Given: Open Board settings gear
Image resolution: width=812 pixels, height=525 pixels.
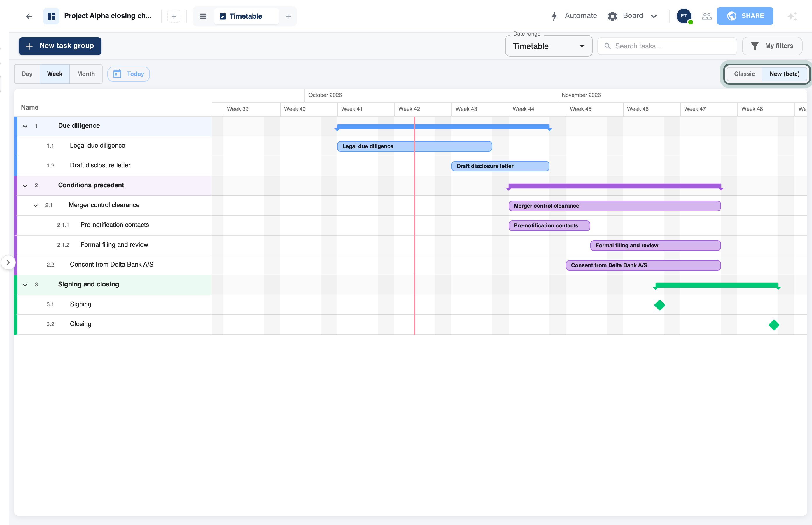Looking at the screenshot, I should tap(612, 16).
